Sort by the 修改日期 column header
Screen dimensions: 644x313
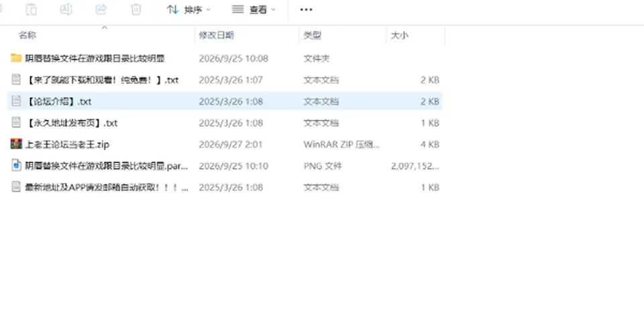pos(217,36)
